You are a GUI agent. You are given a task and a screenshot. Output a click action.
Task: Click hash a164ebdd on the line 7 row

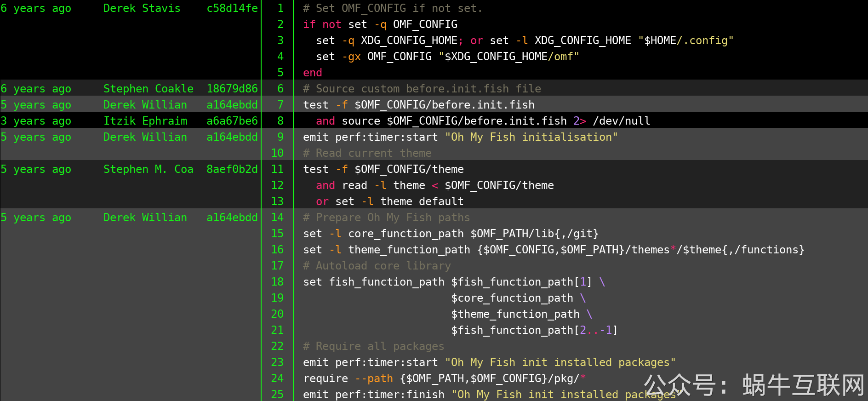(x=232, y=105)
